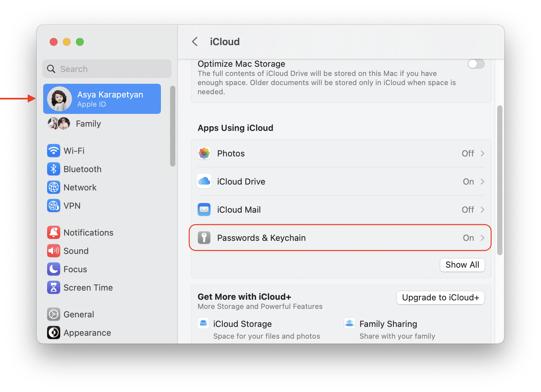This screenshot has width=541, height=392.
Task: Click the Show All button
Action: [x=462, y=265]
